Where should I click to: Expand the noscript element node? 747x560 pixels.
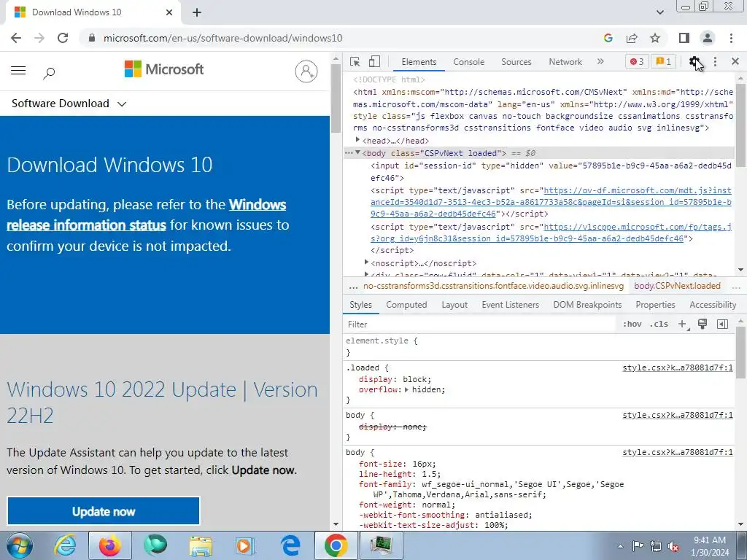[x=366, y=262]
